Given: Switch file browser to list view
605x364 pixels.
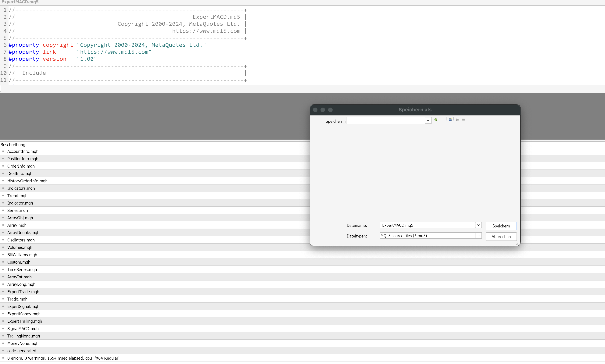Looking at the screenshot, I should click(x=457, y=120).
